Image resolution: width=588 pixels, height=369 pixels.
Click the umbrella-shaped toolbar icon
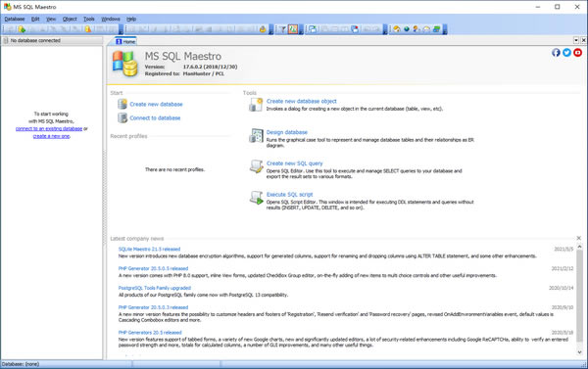(x=426, y=29)
